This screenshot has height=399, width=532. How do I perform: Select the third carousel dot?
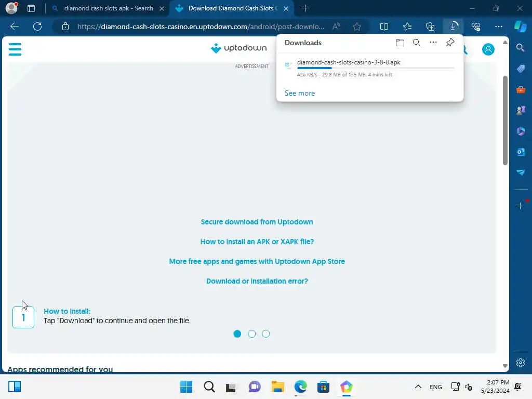pos(266,334)
